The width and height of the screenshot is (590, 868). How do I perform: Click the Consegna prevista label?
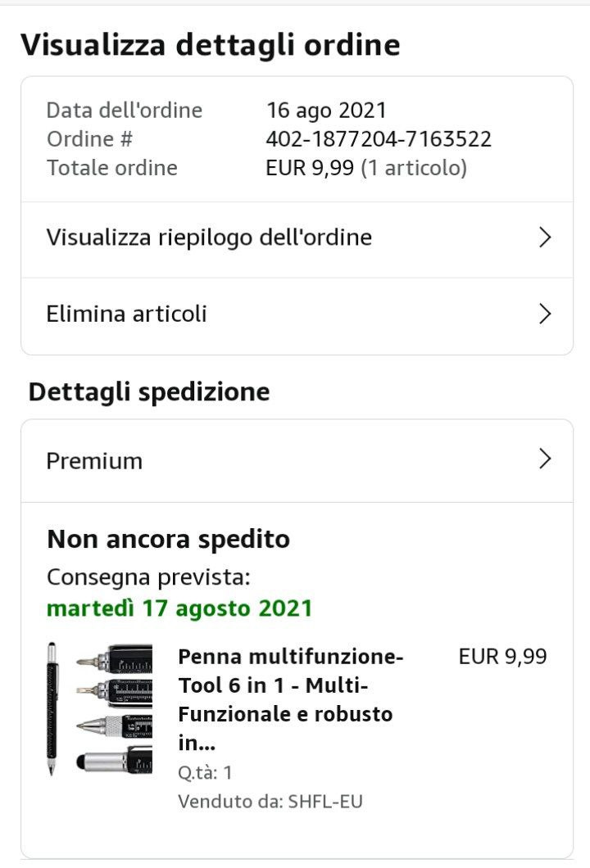coord(148,577)
